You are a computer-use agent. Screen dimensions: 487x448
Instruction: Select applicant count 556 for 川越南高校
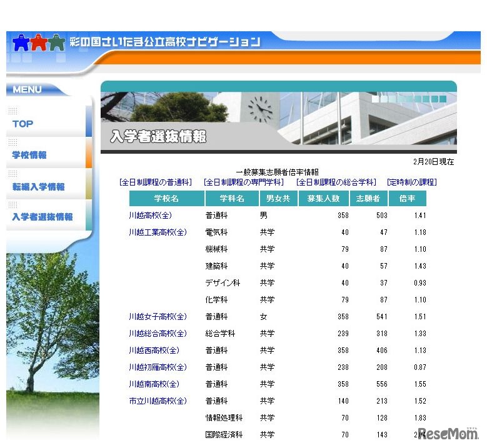pos(382,384)
